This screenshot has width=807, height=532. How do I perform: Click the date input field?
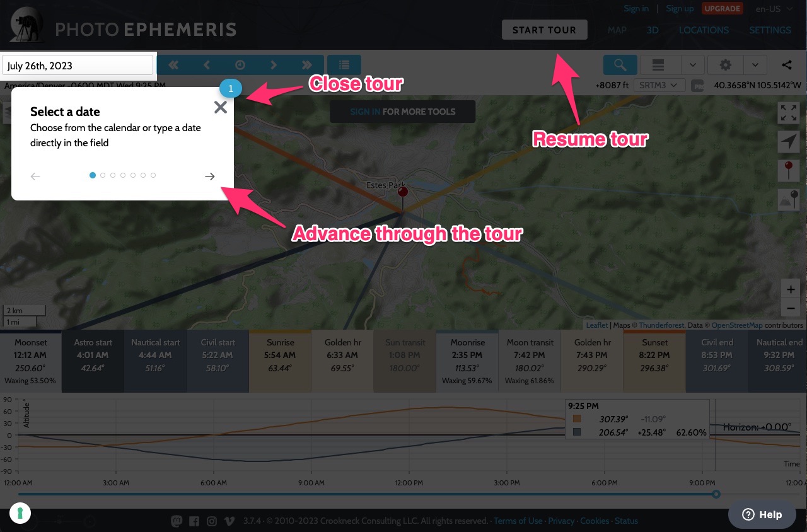[x=78, y=66]
